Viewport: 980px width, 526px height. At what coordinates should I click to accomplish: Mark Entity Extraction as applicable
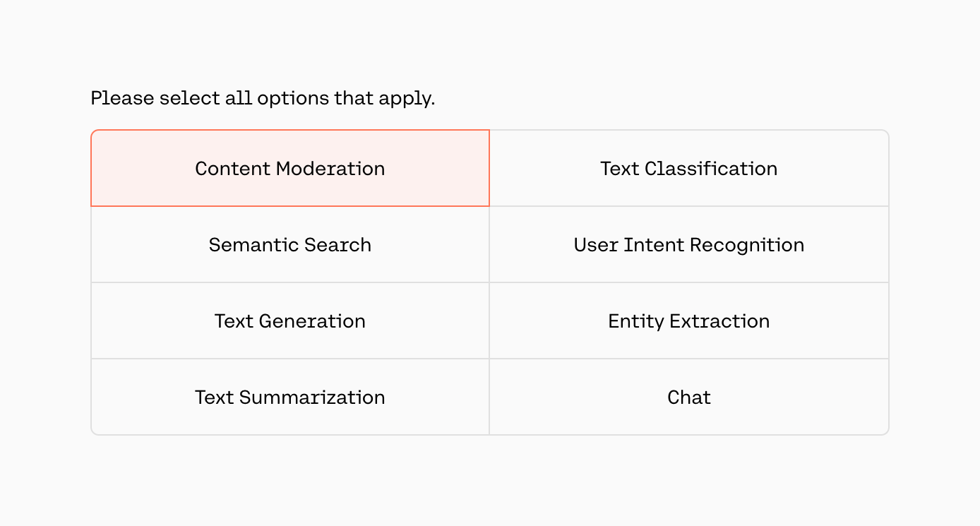point(688,321)
